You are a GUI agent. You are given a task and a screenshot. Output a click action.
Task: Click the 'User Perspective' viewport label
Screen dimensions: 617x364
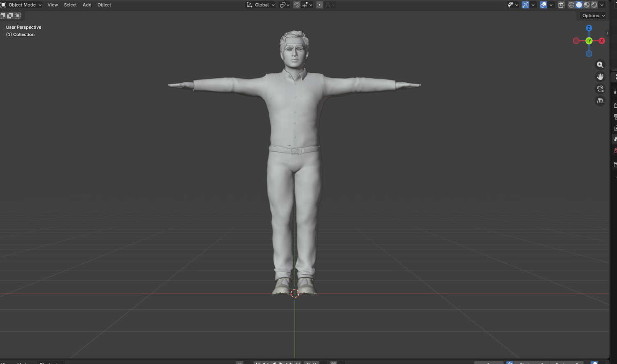tap(23, 27)
